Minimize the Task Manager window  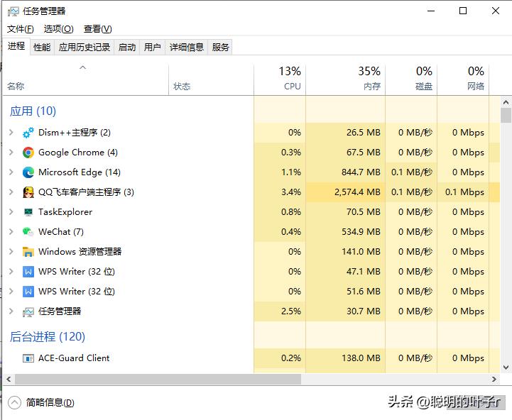click(x=431, y=11)
